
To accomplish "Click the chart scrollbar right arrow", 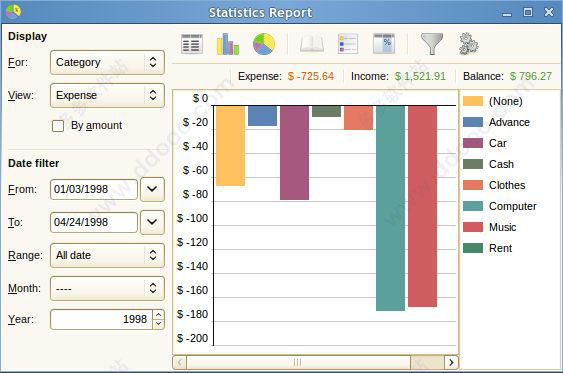I will [451, 363].
